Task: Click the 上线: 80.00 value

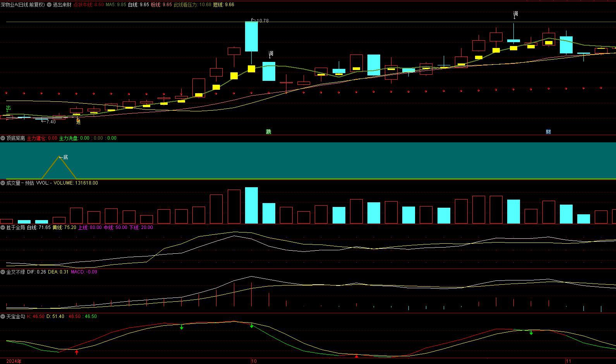Action: click(x=90, y=227)
